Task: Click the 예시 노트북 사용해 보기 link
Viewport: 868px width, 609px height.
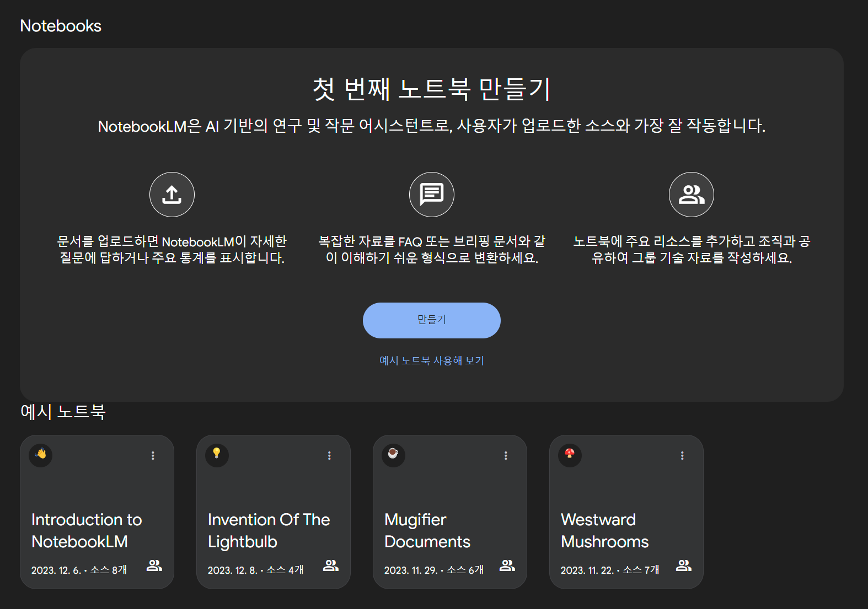Action: coord(432,360)
